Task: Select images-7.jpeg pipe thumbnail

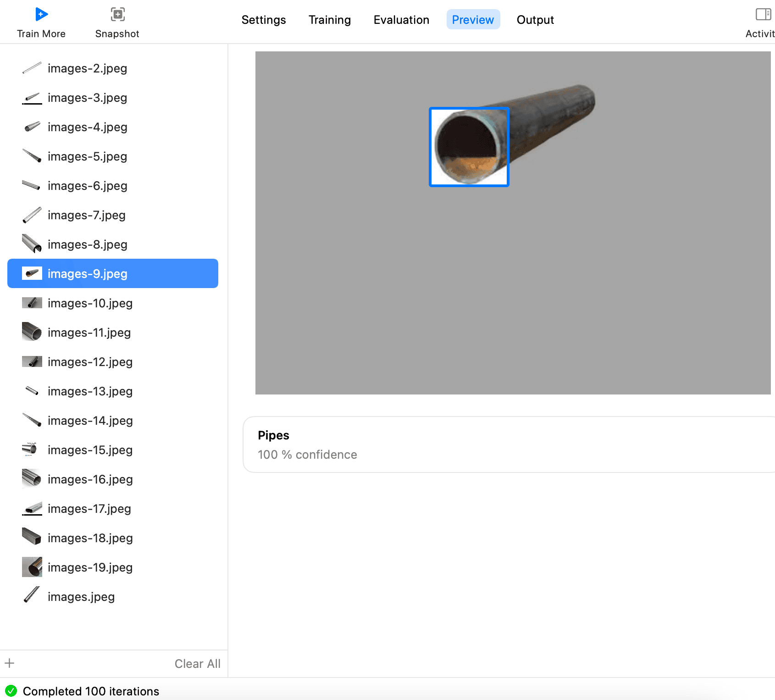Action: click(x=32, y=215)
